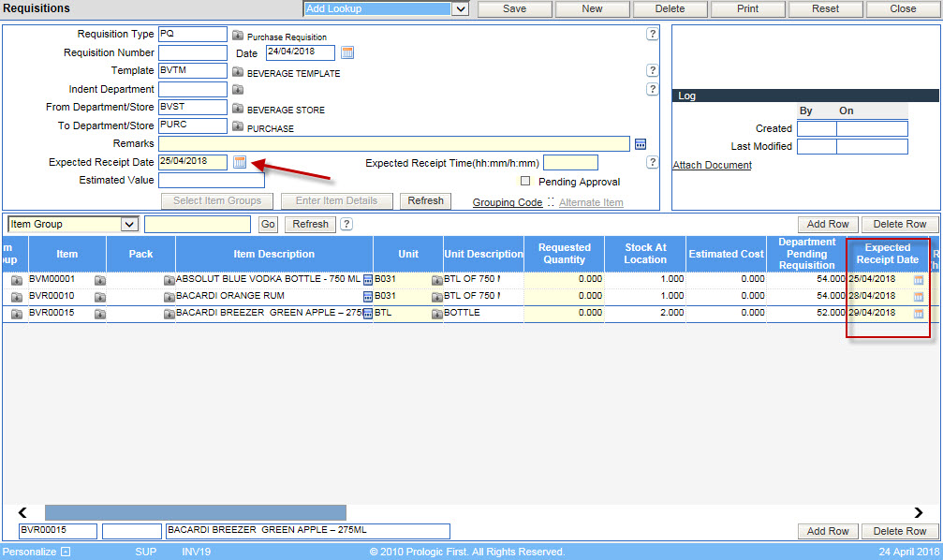Open the Item Group filter dropdown

tap(129, 225)
